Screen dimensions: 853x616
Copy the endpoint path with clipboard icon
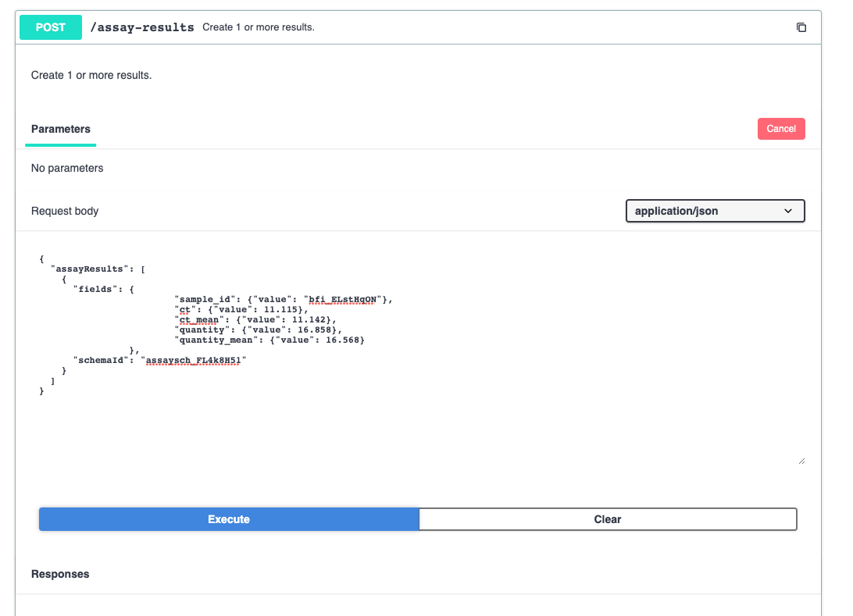pyautogui.click(x=801, y=27)
